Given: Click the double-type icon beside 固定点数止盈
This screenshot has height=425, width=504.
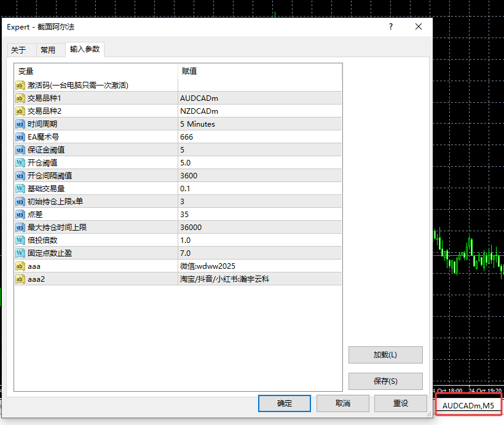Looking at the screenshot, I should tap(20, 253).
